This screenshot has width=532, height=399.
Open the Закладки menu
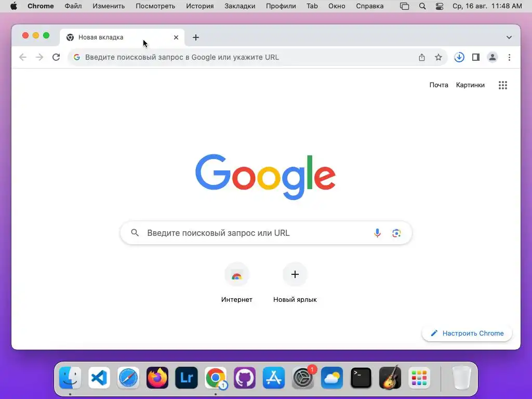coord(240,6)
